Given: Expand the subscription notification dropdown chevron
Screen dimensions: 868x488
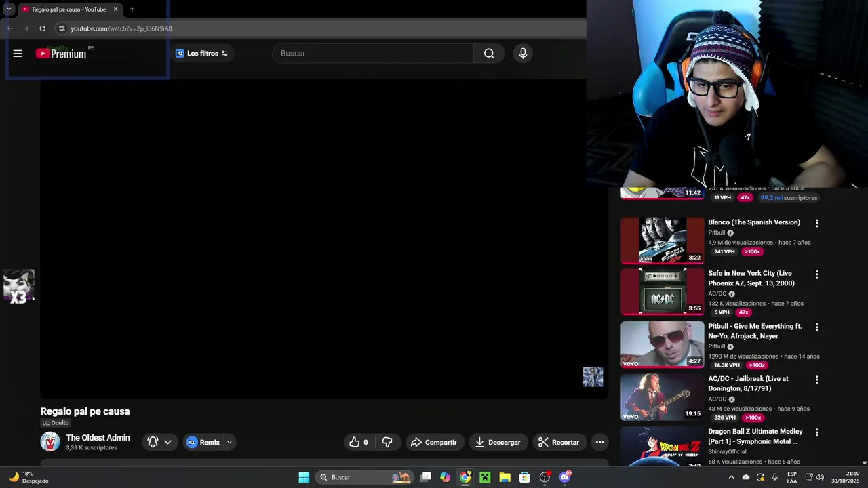Looking at the screenshot, I should coord(167,442).
